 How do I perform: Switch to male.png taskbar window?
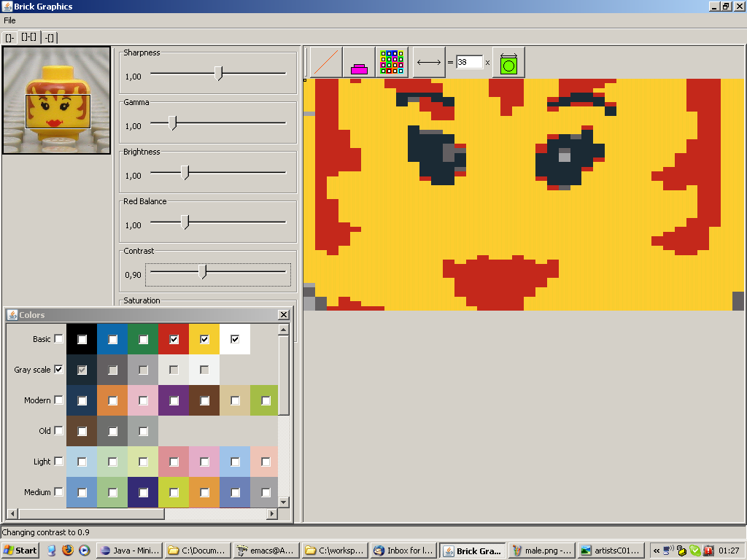541,551
